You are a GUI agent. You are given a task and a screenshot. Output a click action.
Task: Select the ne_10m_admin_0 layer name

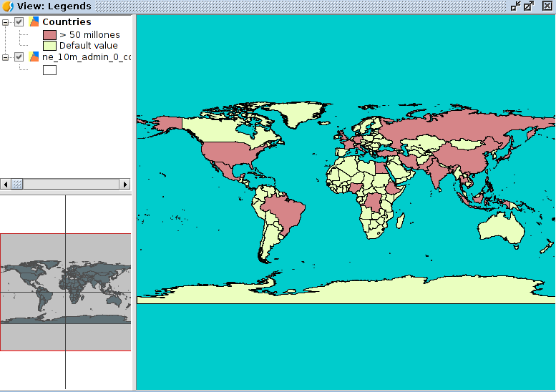[86, 57]
